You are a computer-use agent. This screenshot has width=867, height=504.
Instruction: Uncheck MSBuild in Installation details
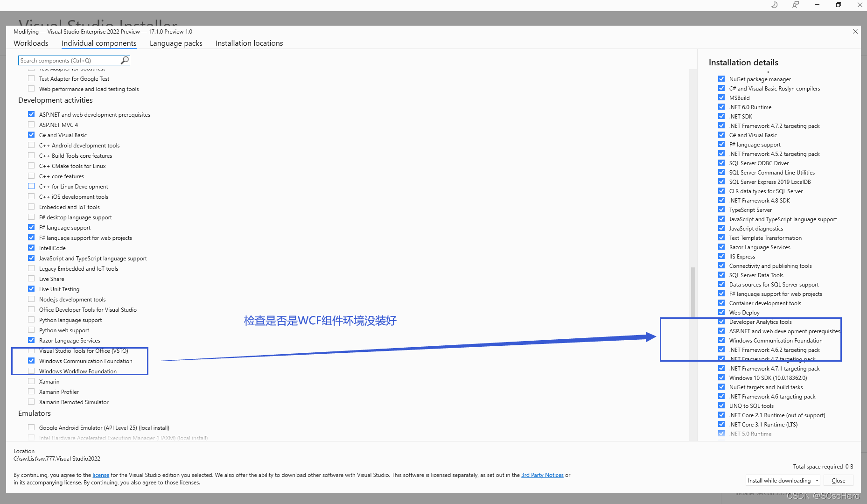(721, 98)
